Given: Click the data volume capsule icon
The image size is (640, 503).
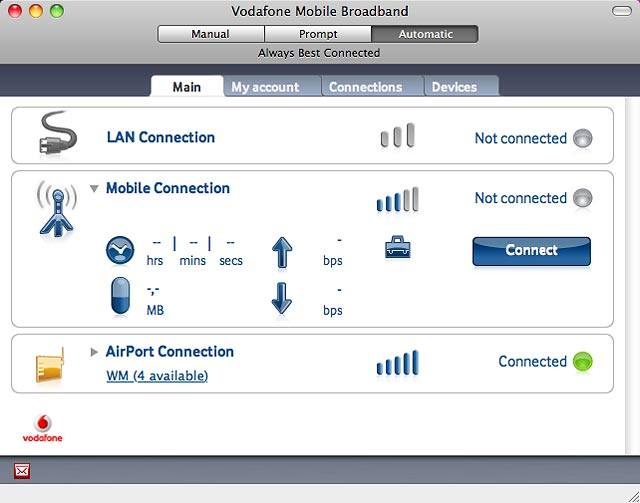Looking at the screenshot, I should point(120,296).
